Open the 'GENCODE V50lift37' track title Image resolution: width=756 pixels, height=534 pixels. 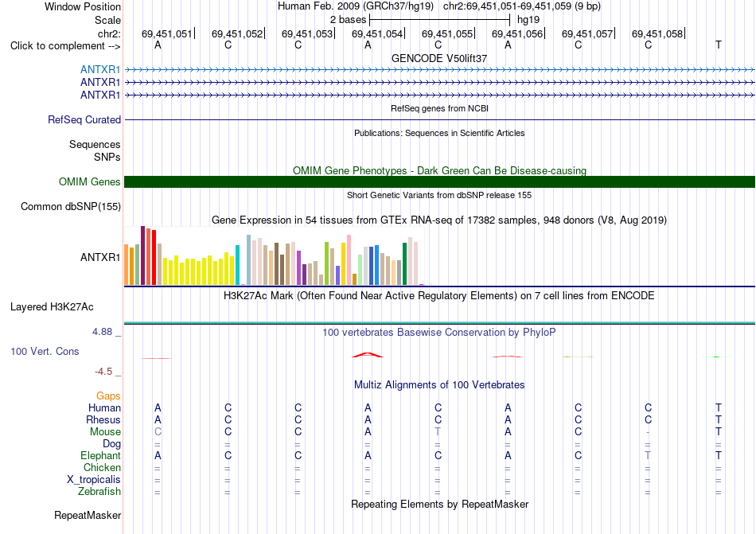point(439,58)
